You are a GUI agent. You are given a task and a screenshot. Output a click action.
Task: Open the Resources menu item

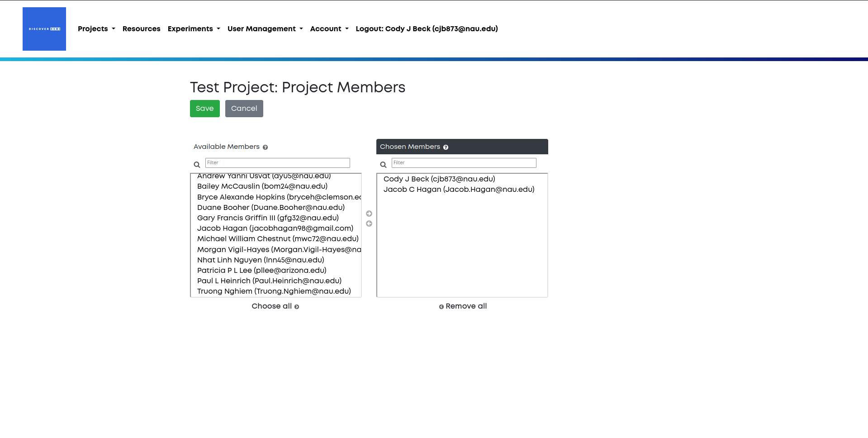(x=142, y=29)
